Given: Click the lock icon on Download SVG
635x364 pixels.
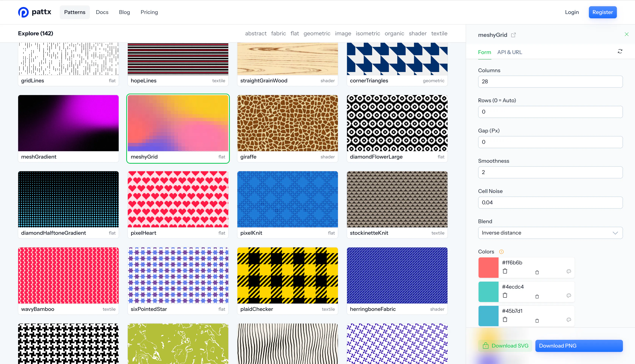Looking at the screenshot, I should pos(486,345).
